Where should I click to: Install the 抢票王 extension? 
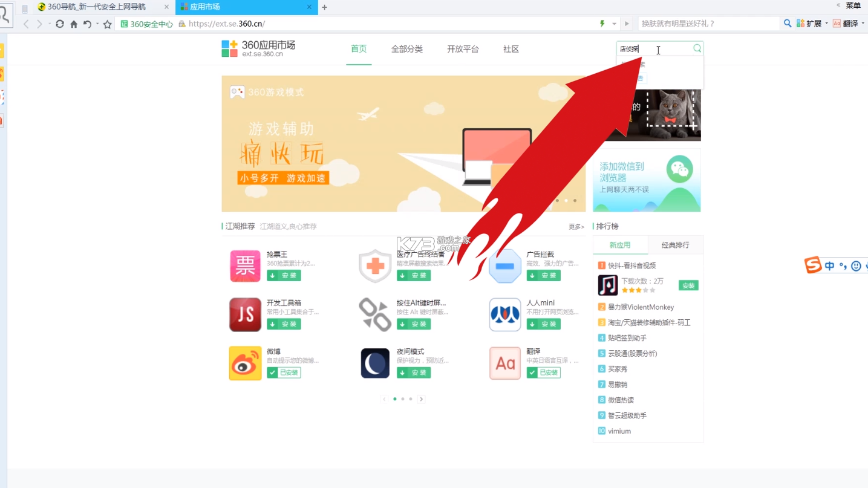[284, 275]
